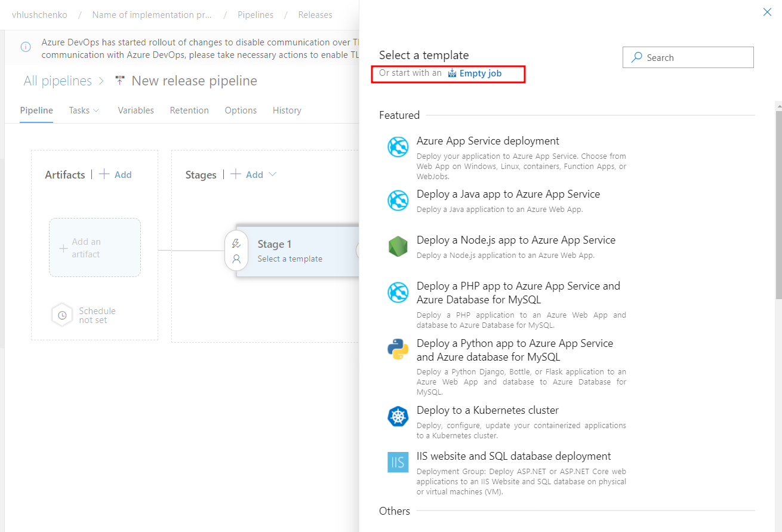The width and height of the screenshot is (782, 532).
Task: Click the IIS website template icon
Action: point(398,462)
